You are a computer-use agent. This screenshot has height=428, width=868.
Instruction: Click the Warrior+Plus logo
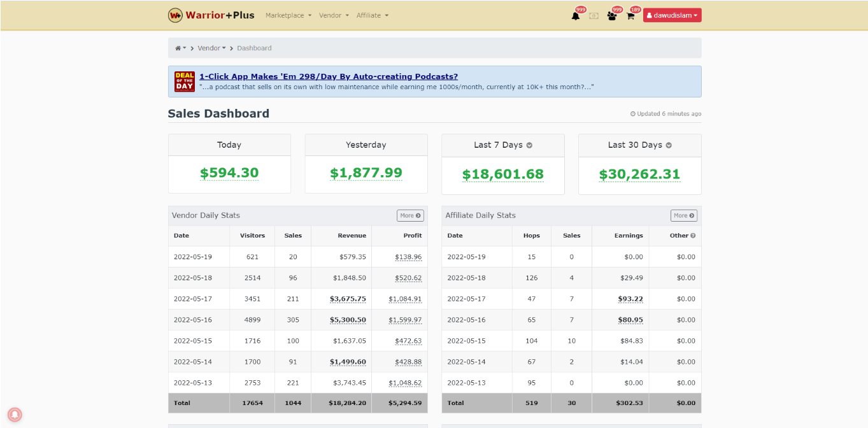211,15
